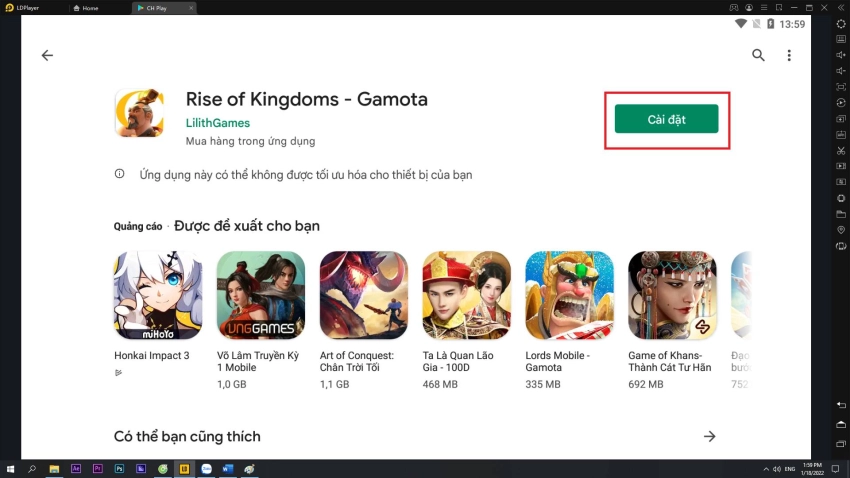Switch to the CH Play tab

pos(156,8)
